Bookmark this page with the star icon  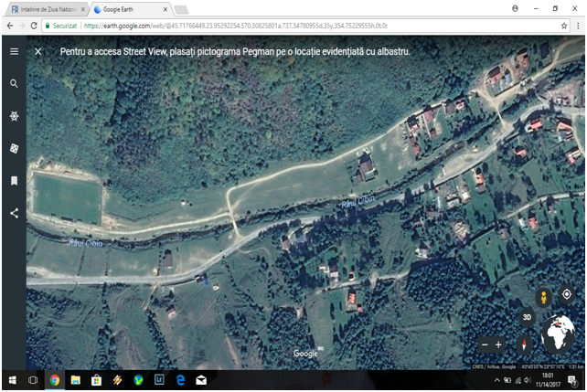[x=563, y=27]
